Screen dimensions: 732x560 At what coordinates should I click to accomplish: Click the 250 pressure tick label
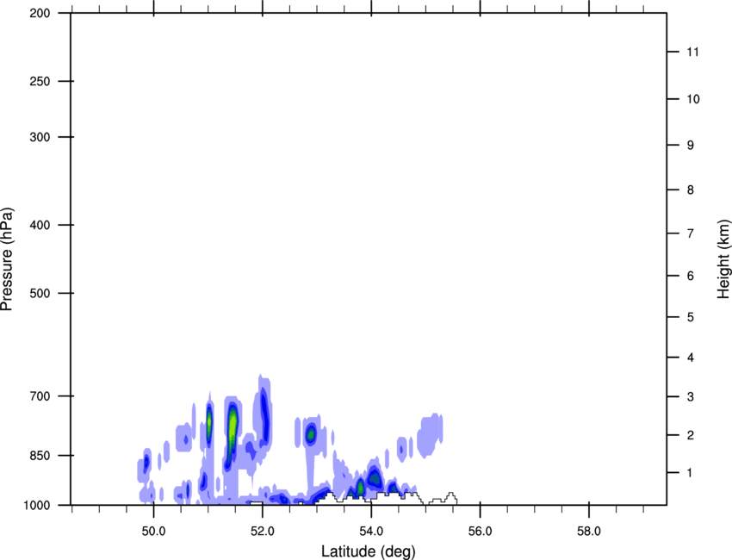click(40, 81)
